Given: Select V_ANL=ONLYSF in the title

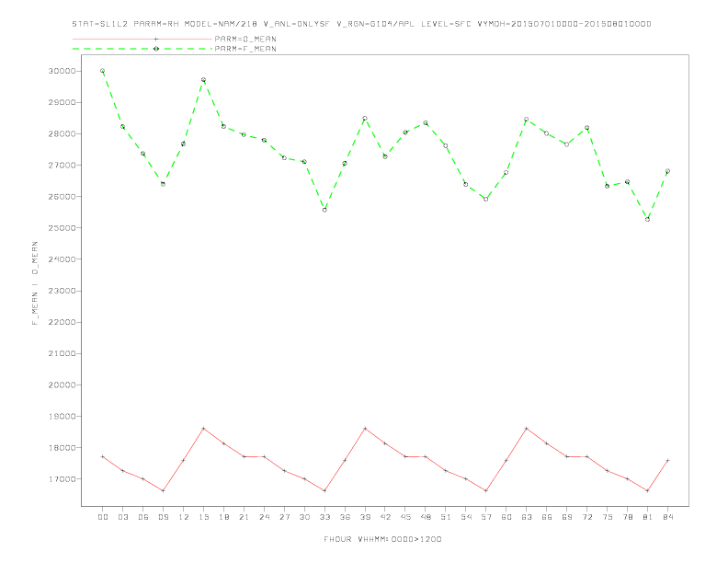Looking at the screenshot, I should click(296, 24).
